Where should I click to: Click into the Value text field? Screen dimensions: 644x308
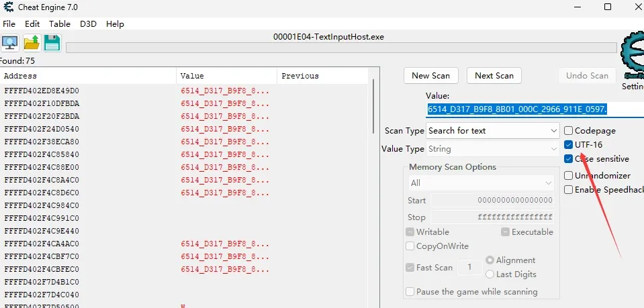[535, 109]
